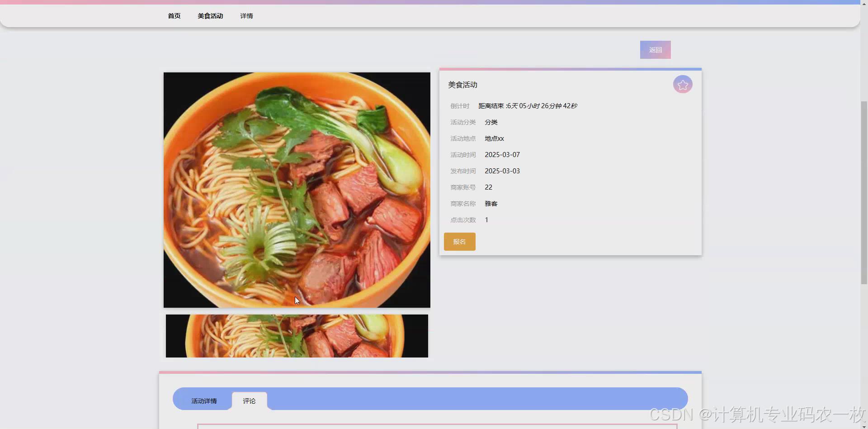
Task: Click the 活动时间 value 2025-03-07
Action: (502, 155)
